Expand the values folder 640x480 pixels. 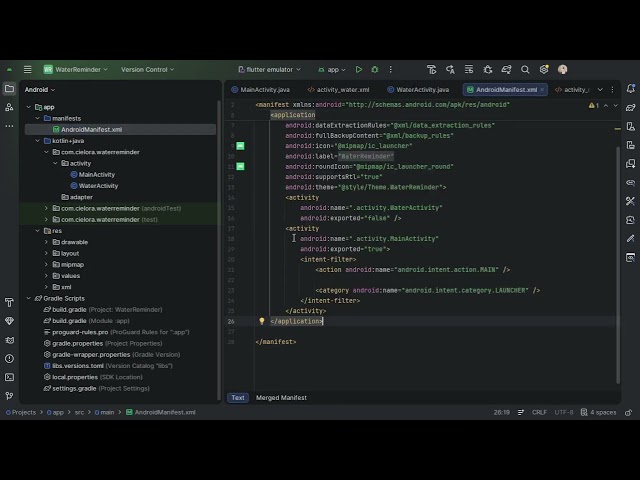46,276
